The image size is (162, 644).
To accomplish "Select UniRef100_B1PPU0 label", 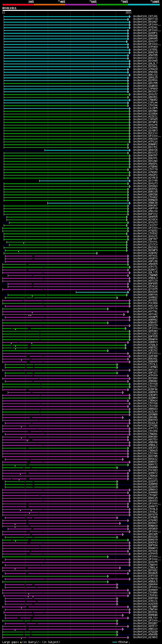I will coord(145,80).
